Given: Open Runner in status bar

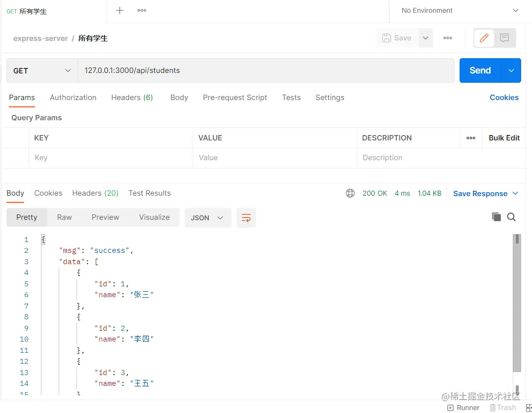Looking at the screenshot, I should (463, 408).
